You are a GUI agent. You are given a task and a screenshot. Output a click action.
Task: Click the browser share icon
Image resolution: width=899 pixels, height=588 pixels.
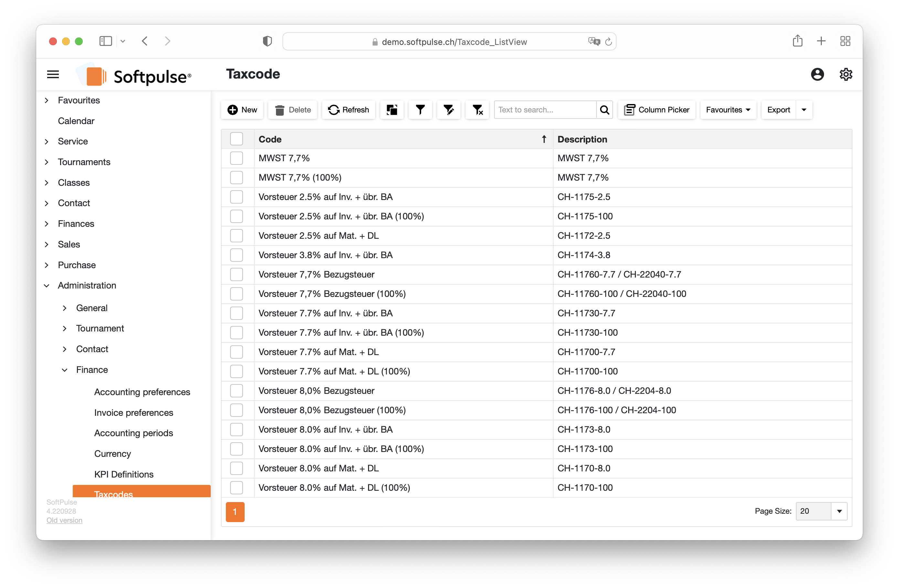pos(798,40)
